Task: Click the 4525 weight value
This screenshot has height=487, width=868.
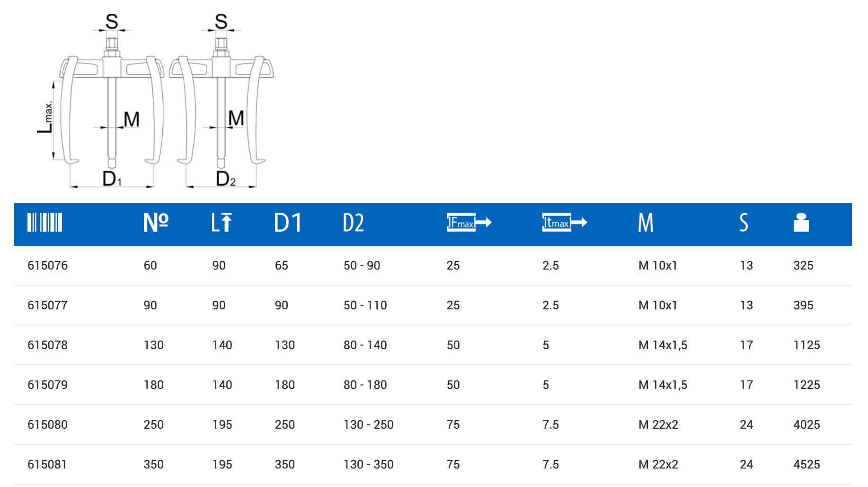Action: click(806, 464)
